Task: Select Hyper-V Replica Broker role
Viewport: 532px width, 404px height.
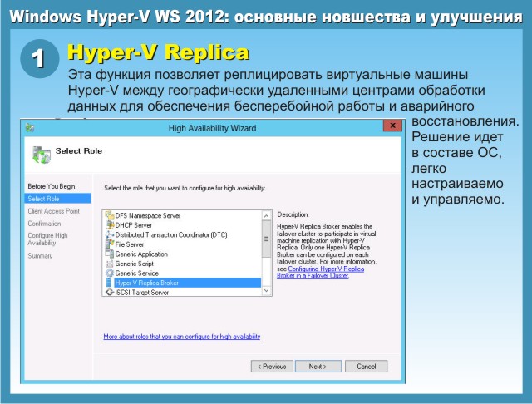Action: tap(188, 283)
